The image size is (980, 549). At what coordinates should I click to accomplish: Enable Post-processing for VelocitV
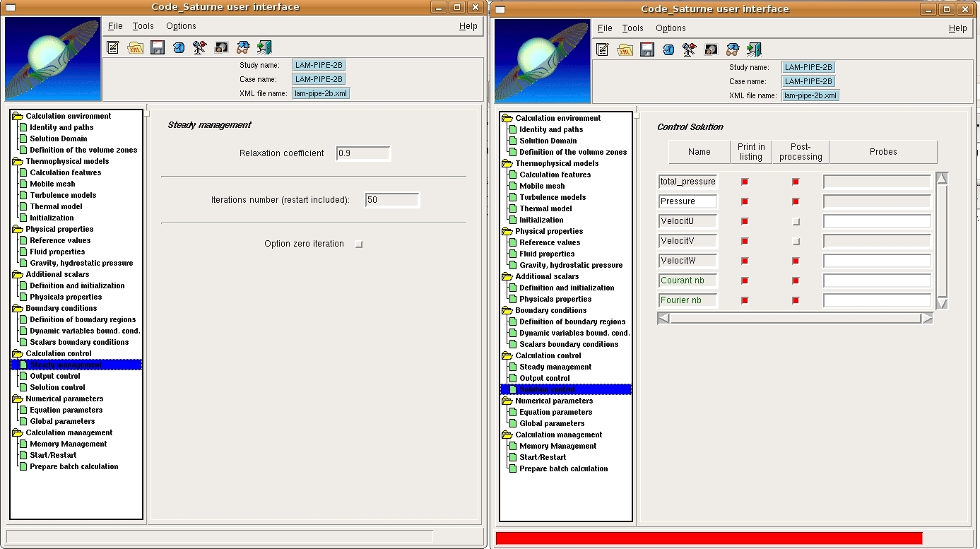point(796,241)
